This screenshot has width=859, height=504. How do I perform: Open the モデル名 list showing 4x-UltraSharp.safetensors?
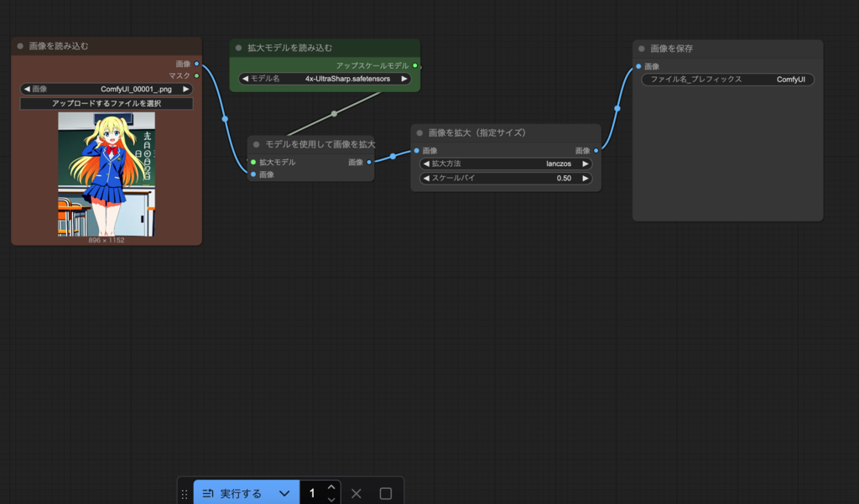325,79
